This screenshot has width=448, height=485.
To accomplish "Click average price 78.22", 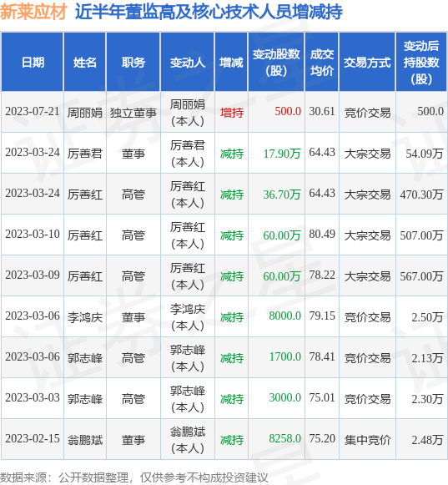I will coord(322,275).
